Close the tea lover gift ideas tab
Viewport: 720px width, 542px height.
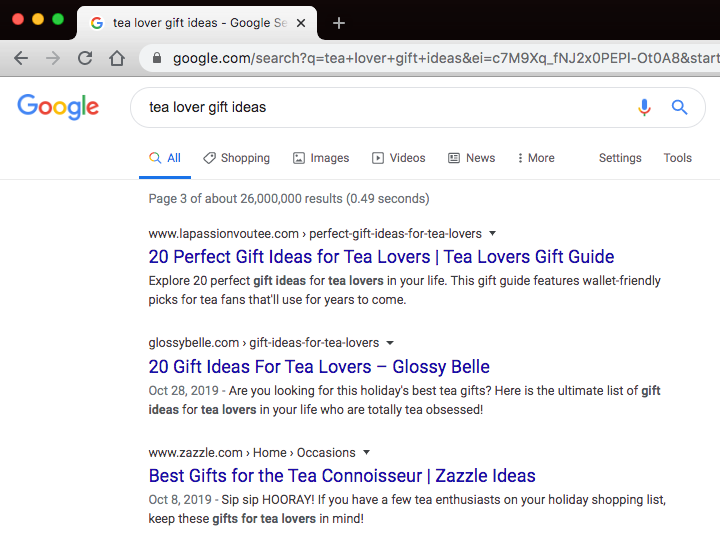[302, 23]
